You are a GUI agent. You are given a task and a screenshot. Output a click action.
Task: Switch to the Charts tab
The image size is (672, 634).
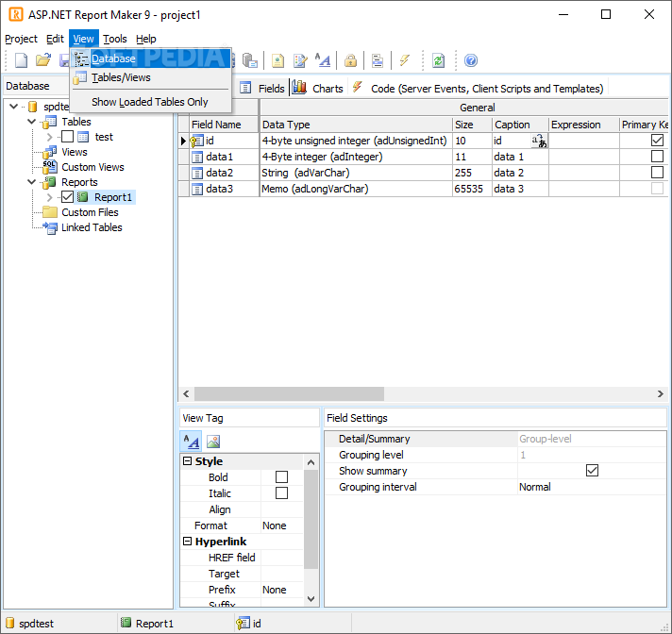pos(318,89)
